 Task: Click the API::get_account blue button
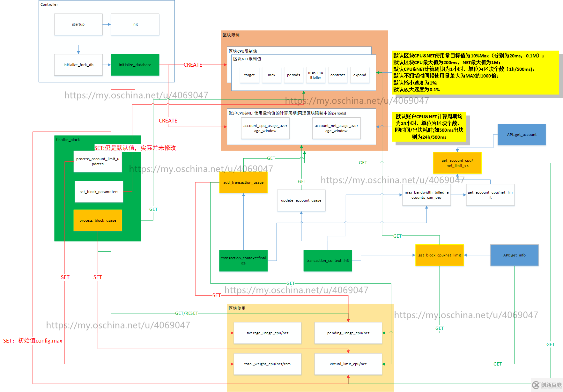click(x=522, y=134)
